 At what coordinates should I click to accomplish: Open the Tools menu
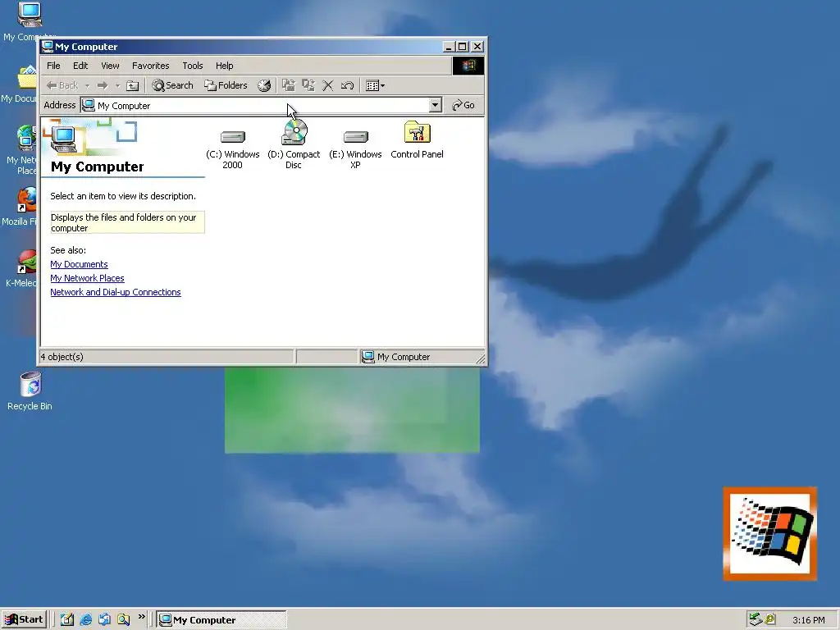coord(192,66)
